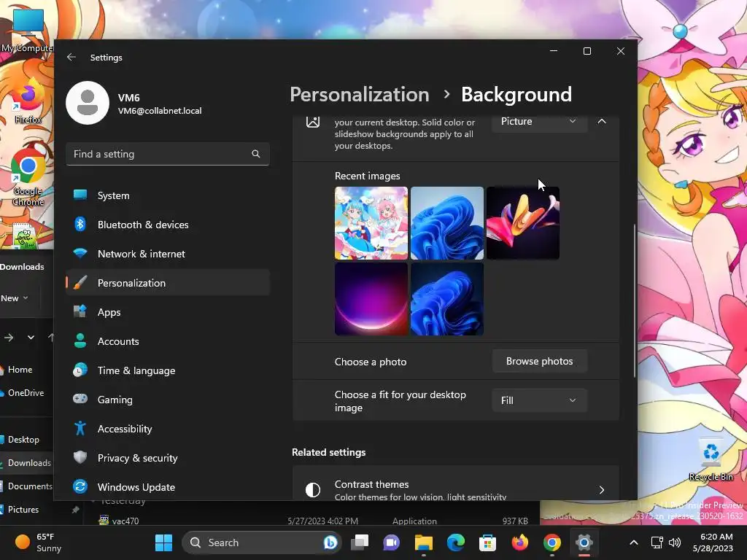Select the light blue bloom recent image

447,223
